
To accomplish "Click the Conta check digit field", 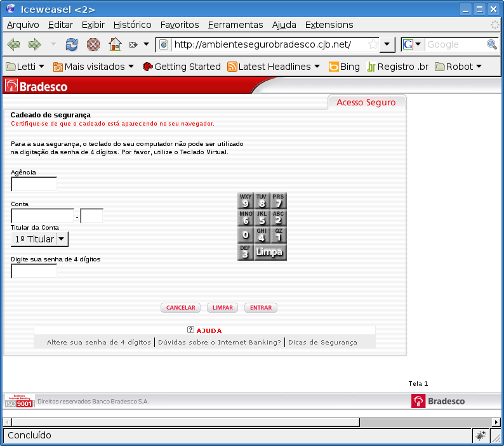I will pos(91,216).
